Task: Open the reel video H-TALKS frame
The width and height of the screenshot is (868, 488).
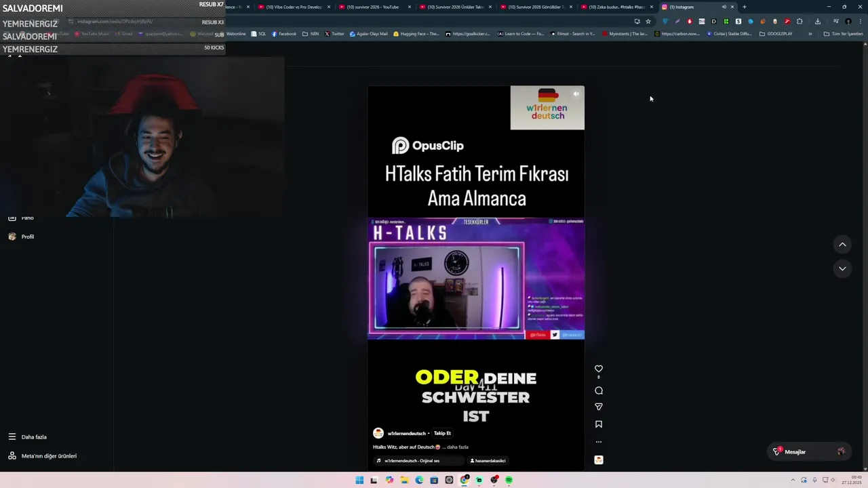Action: [x=476, y=279]
